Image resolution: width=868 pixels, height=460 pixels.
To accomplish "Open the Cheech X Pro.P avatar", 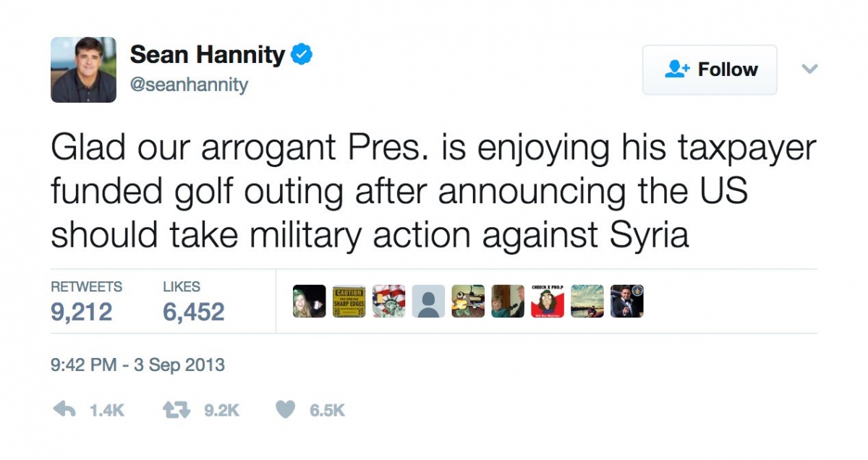I will click(548, 302).
